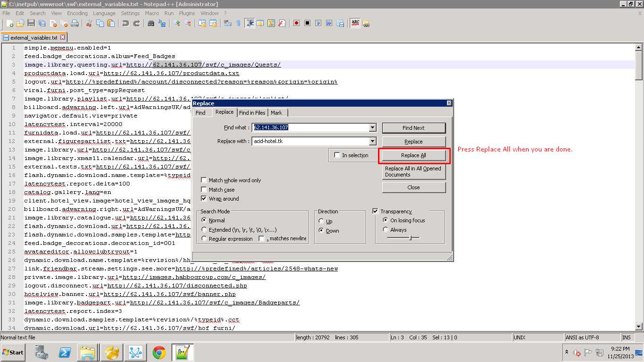Click the Cut scissors icon

click(x=89, y=23)
